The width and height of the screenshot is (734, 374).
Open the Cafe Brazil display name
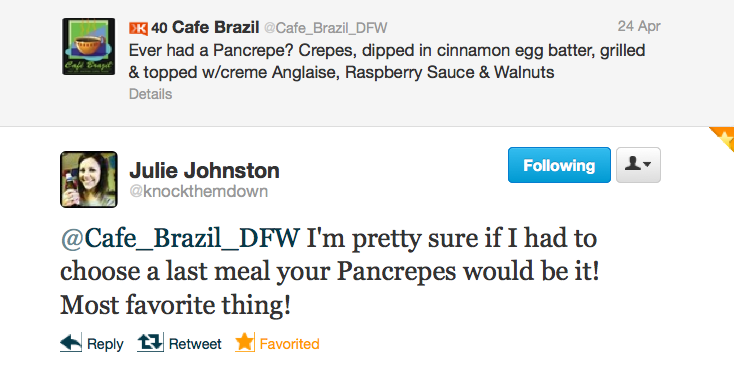(215, 28)
